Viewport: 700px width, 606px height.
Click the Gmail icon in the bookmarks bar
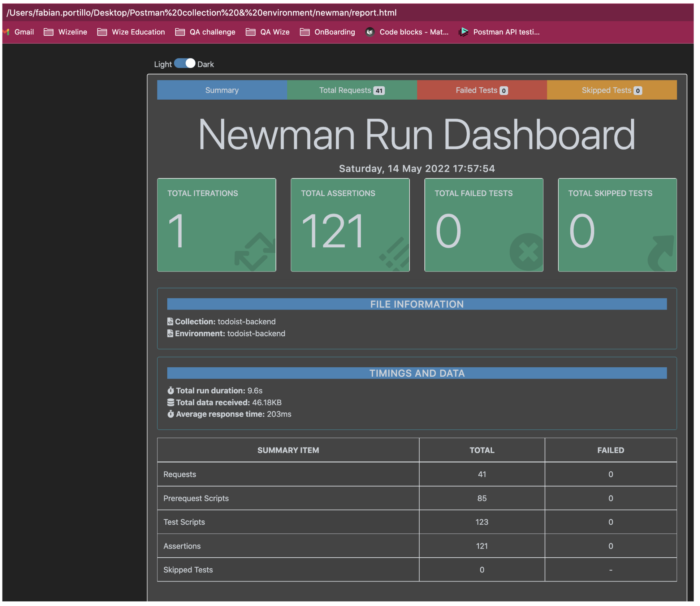pos(6,32)
